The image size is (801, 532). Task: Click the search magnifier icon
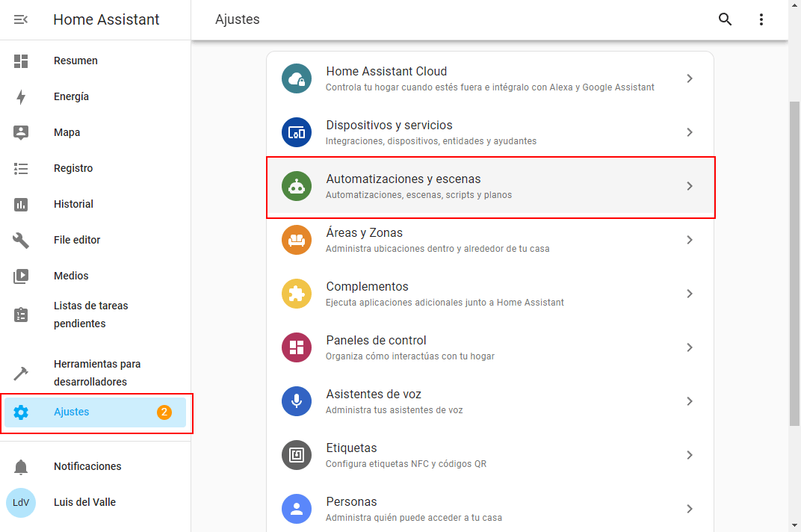725,19
